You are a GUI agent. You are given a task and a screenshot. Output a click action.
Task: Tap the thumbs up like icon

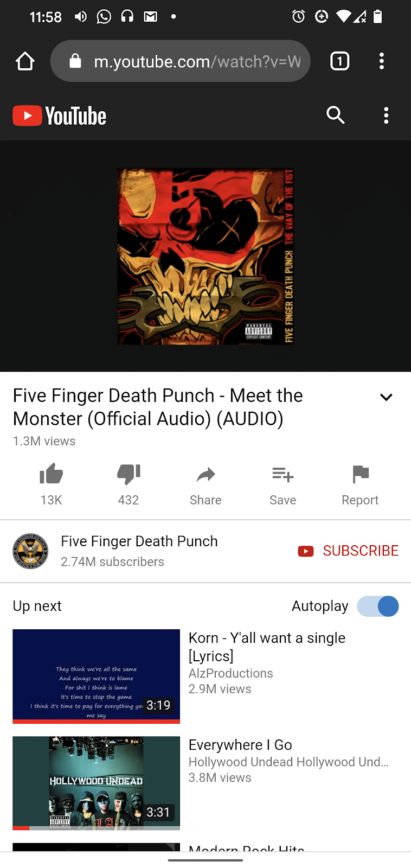click(52, 474)
